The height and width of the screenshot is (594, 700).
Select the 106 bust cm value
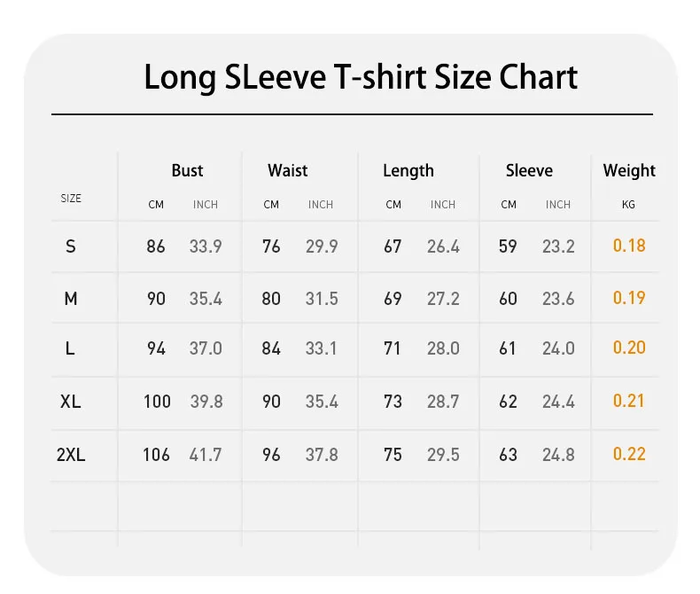156,455
